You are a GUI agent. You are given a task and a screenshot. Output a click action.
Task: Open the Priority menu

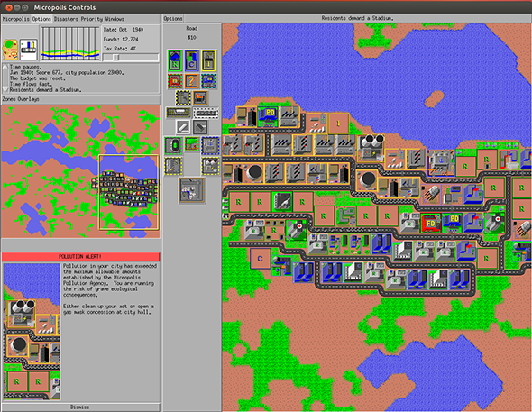(92, 19)
